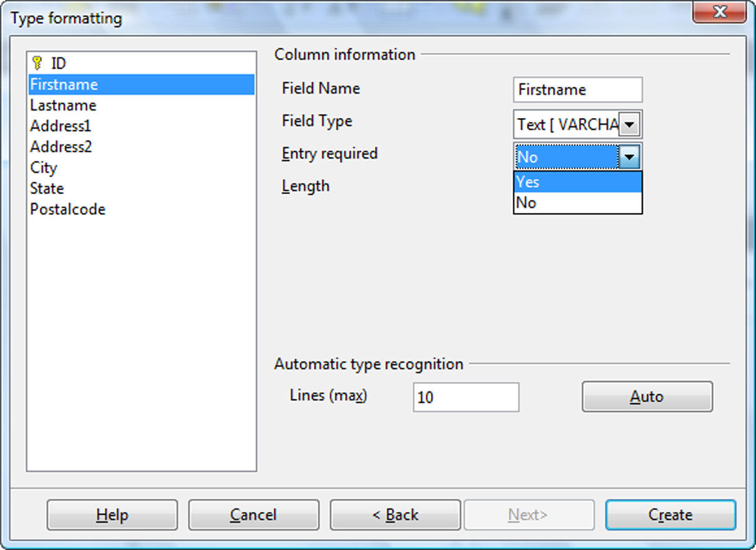
Task: Select the Firstname column entry
Action: coord(64,84)
